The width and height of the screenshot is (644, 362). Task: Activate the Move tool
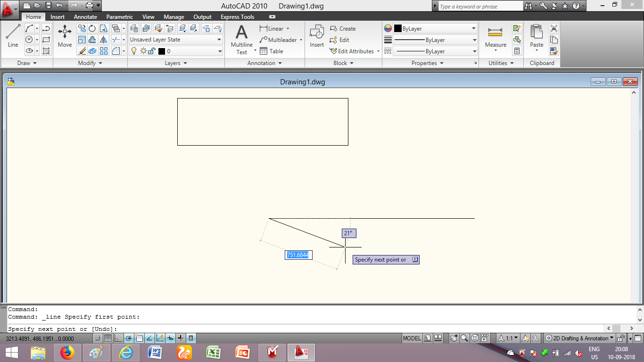[x=64, y=37]
